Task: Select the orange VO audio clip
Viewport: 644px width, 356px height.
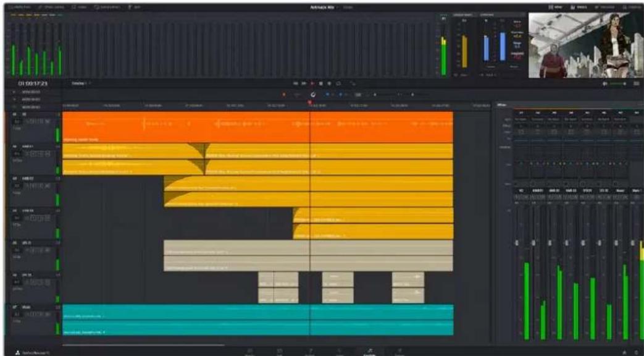Action: (x=257, y=127)
